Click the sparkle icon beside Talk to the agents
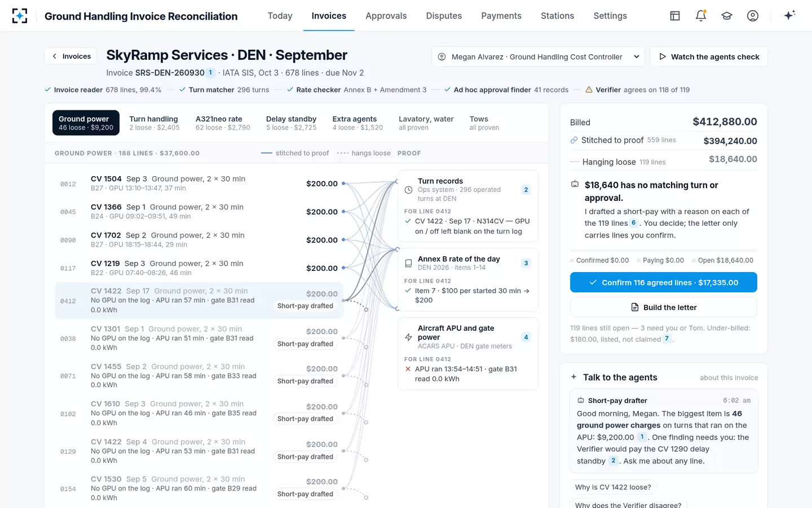The width and height of the screenshot is (812, 508). tap(574, 377)
